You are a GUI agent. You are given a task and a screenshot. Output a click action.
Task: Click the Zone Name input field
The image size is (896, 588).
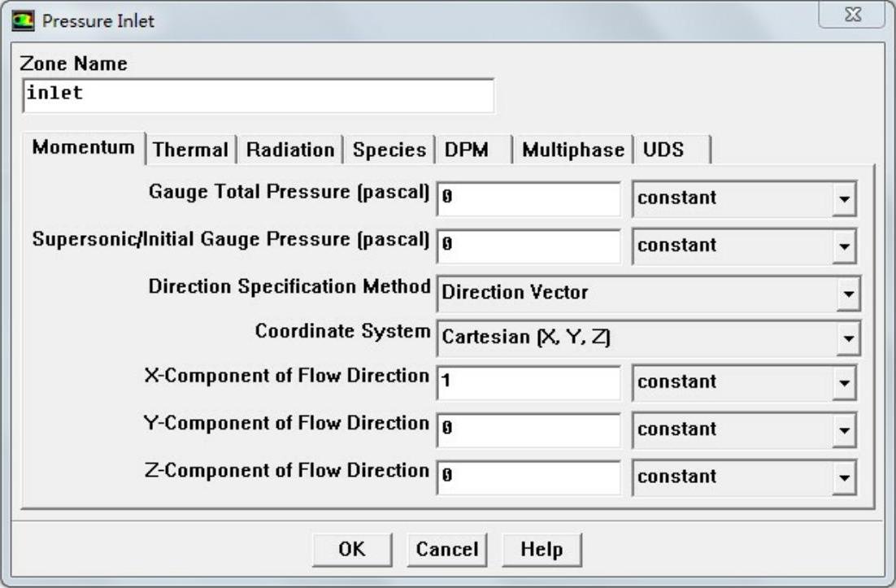pos(258,94)
